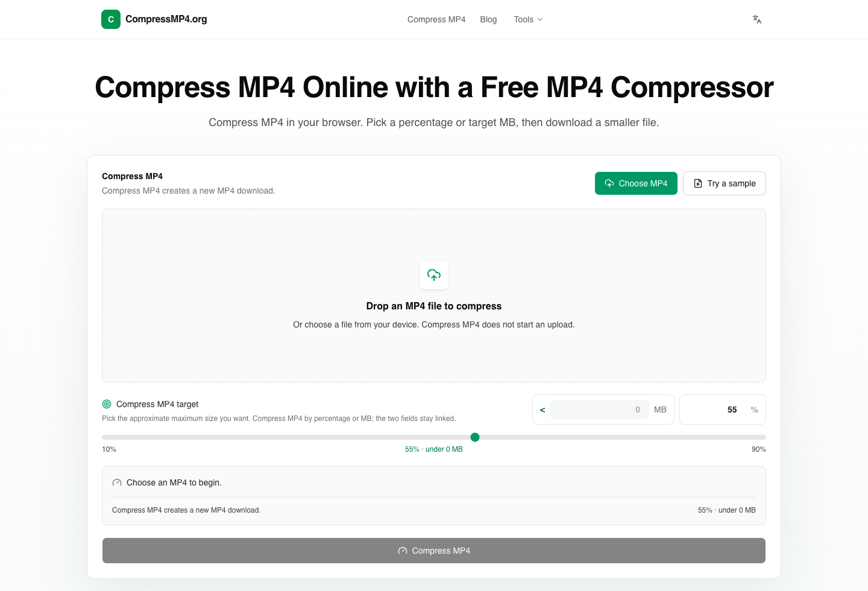Click the Or choose a file from your device text

[x=434, y=324]
